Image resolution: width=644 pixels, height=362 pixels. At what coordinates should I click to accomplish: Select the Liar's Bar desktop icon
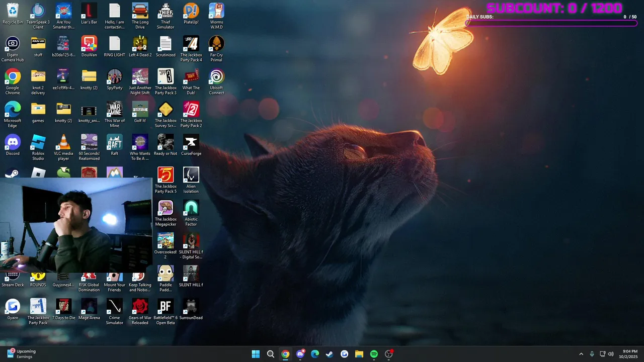point(89,14)
